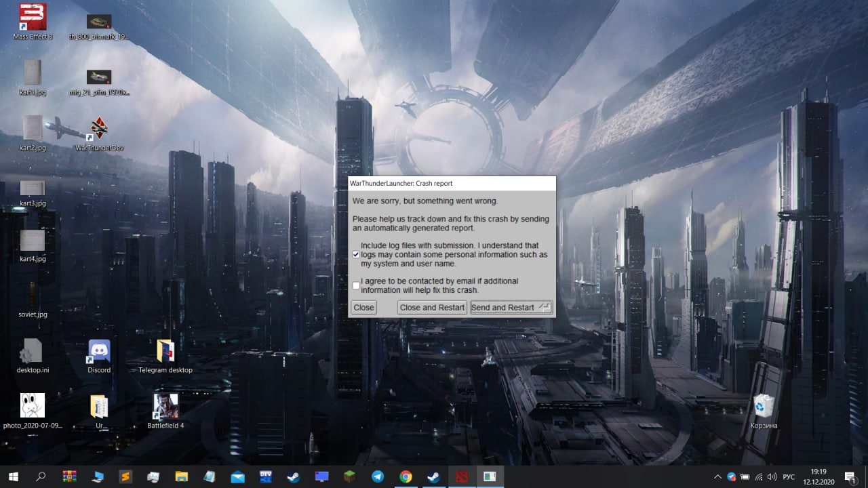Switch input language via РУС indicator
The height and width of the screenshot is (488, 868).
[x=789, y=476]
